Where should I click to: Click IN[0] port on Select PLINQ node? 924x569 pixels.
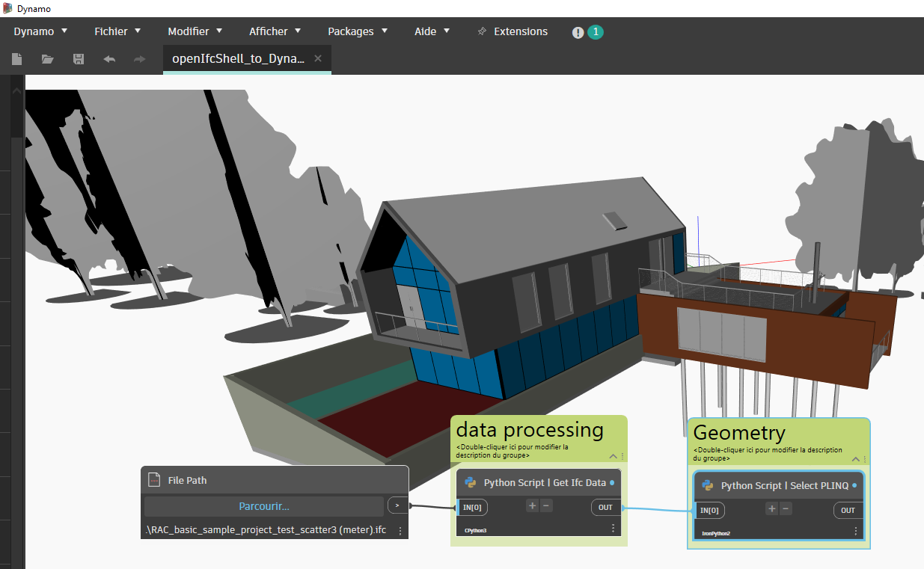709,510
